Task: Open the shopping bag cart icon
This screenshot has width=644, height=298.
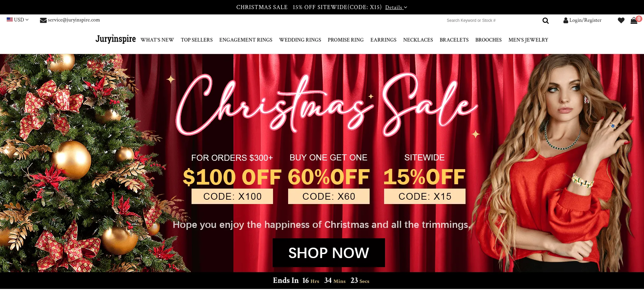Action: tap(634, 20)
